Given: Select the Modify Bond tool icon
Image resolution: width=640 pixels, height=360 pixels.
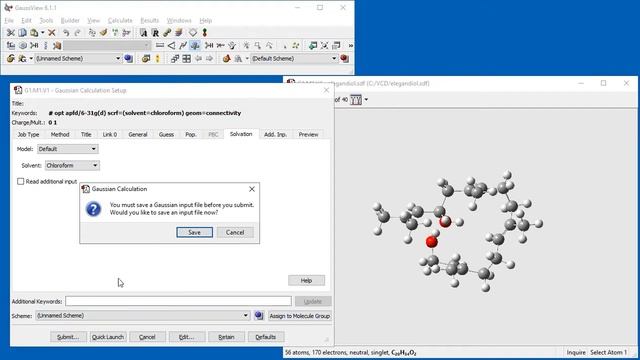Looking at the screenshot, I should (x=160, y=45).
